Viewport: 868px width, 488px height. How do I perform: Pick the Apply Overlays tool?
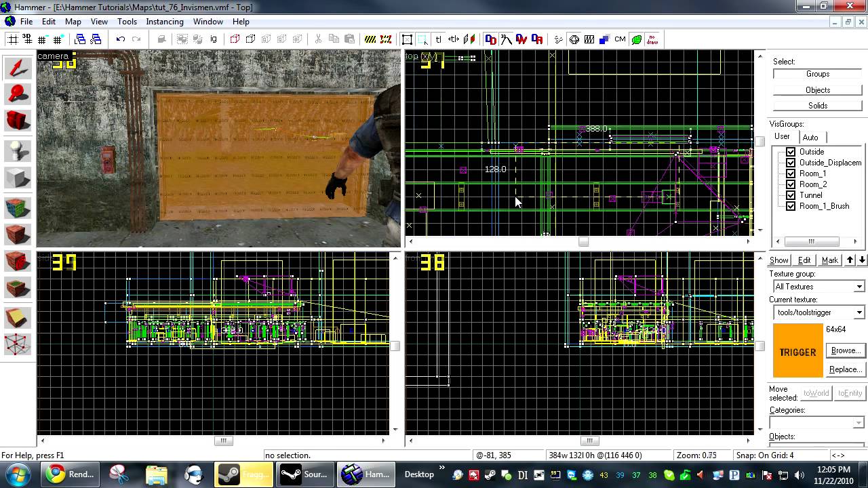pyautogui.click(x=18, y=288)
